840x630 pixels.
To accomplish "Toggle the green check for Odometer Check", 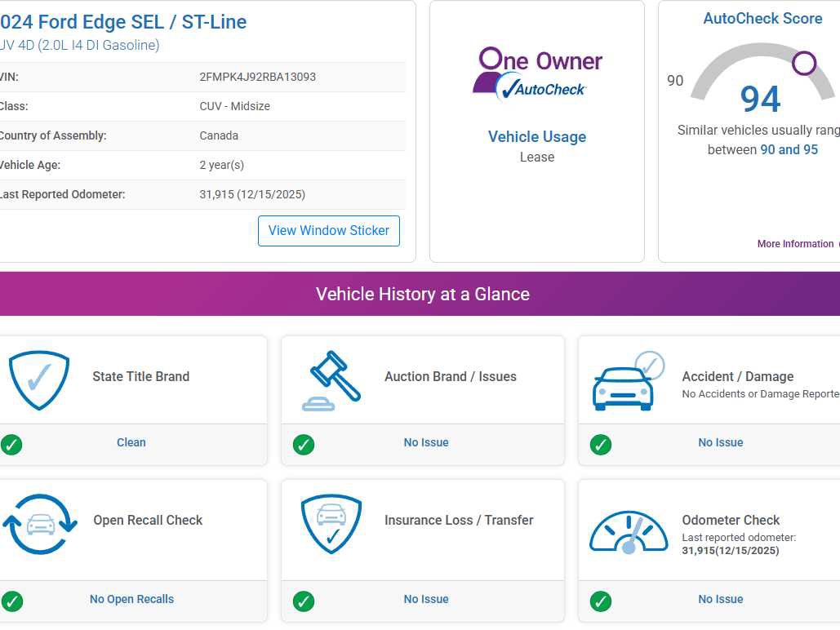I will (601, 600).
